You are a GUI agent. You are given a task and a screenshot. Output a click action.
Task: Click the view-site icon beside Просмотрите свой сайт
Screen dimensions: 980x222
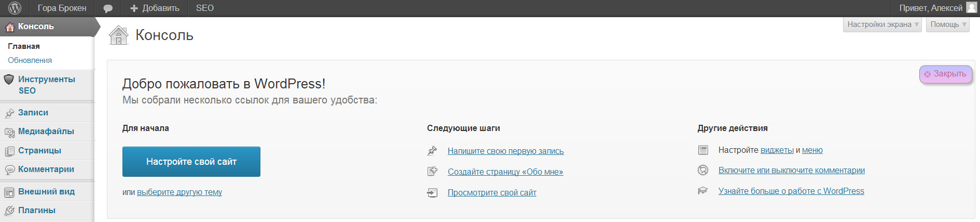coord(432,193)
